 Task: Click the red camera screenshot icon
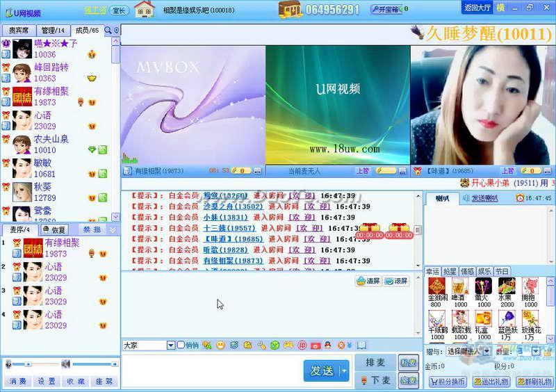click(316, 345)
